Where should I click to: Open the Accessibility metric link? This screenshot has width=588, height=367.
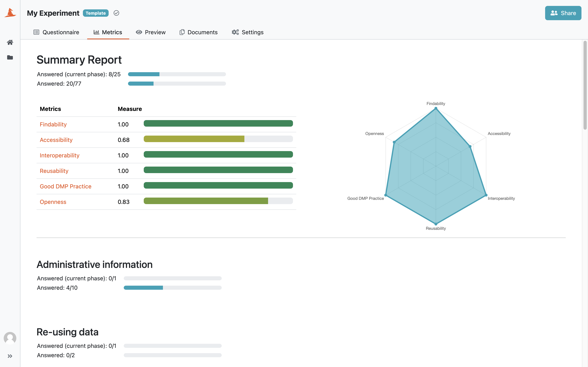[x=56, y=140]
